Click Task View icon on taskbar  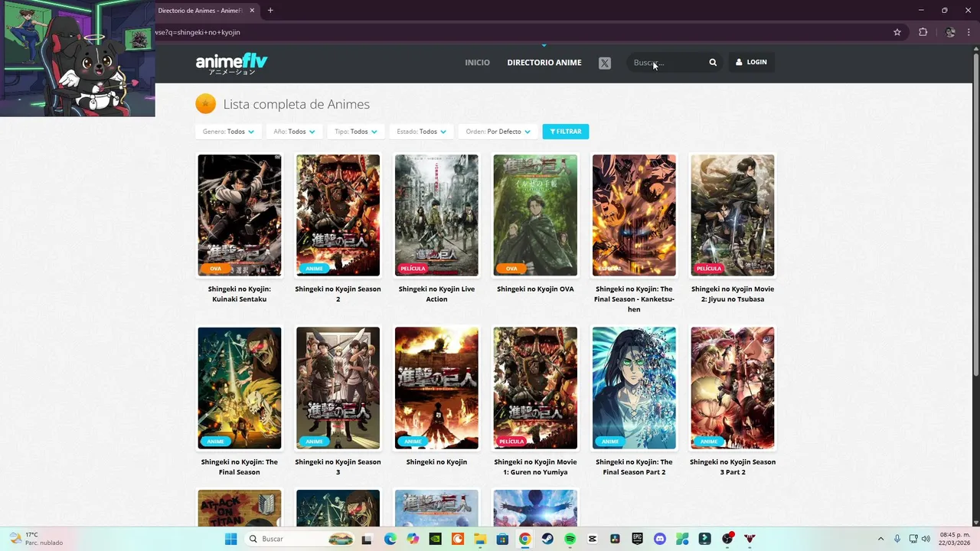pyautogui.click(x=367, y=539)
